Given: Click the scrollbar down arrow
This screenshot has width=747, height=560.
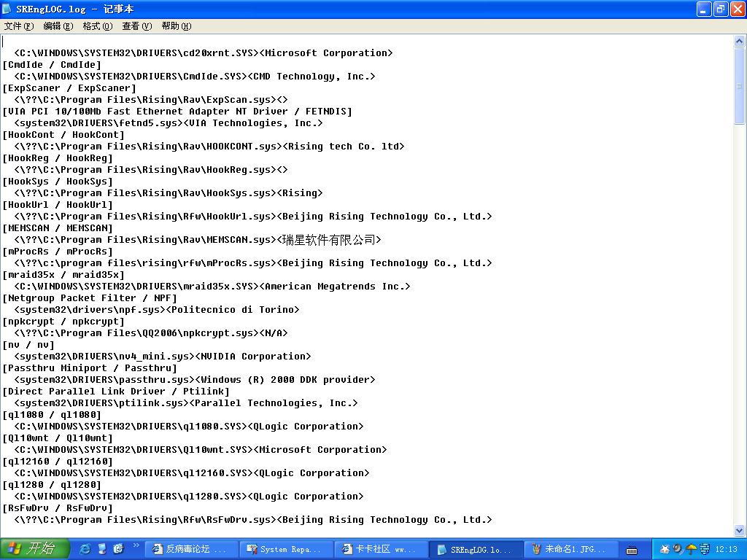Looking at the screenshot, I should tap(739, 529).
